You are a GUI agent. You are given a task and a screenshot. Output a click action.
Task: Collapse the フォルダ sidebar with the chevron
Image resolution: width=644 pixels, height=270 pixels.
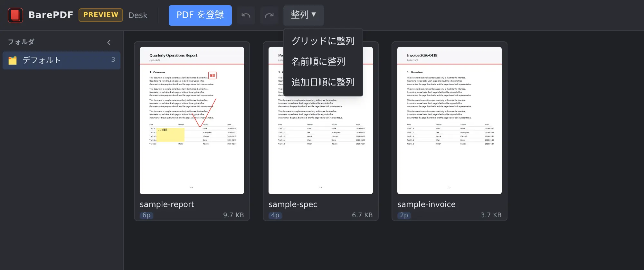(109, 42)
